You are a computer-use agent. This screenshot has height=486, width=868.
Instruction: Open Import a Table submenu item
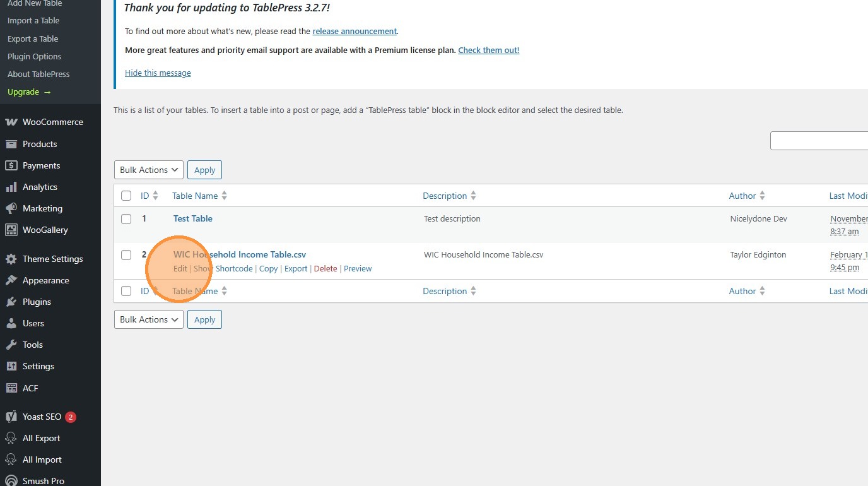(x=33, y=21)
